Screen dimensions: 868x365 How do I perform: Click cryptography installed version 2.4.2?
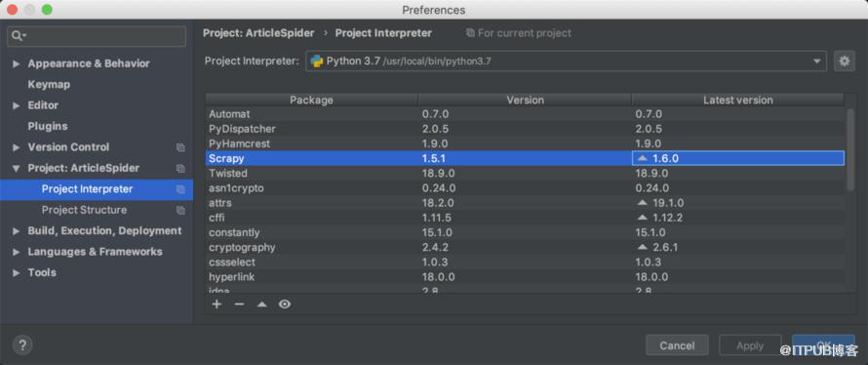tap(434, 248)
